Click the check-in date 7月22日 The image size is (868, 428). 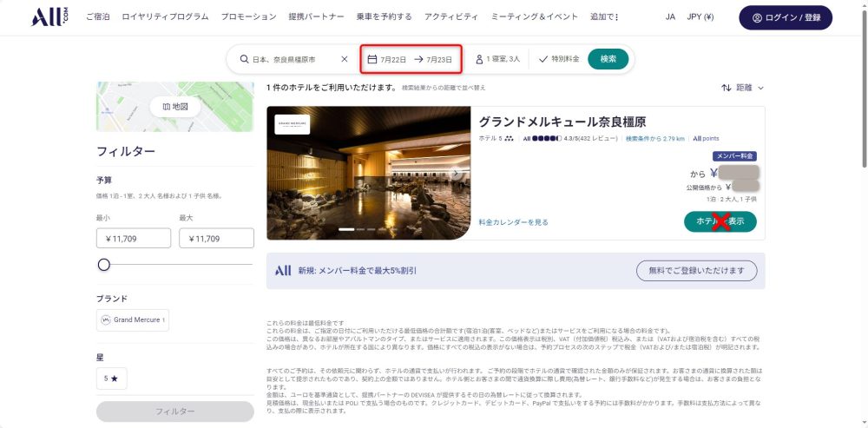tap(393, 60)
